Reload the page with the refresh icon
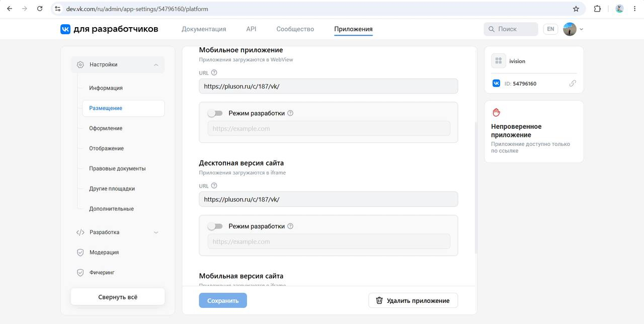644x324 pixels. click(40, 9)
